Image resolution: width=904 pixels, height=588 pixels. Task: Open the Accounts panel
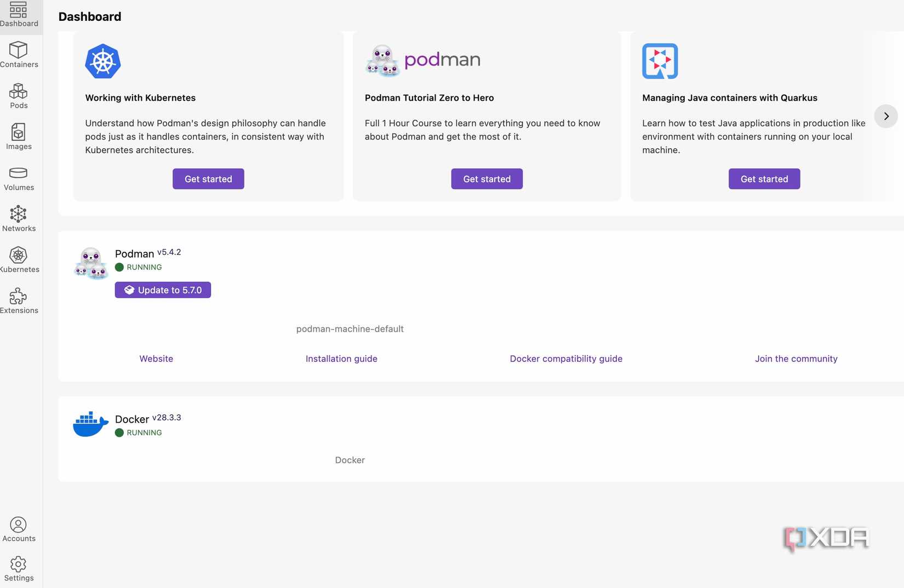click(x=19, y=529)
